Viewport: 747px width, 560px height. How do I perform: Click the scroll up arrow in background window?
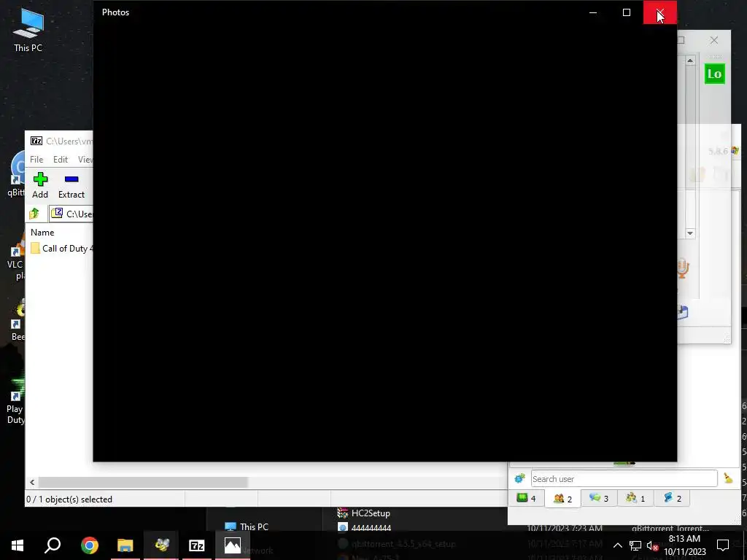(x=690, y=61)
